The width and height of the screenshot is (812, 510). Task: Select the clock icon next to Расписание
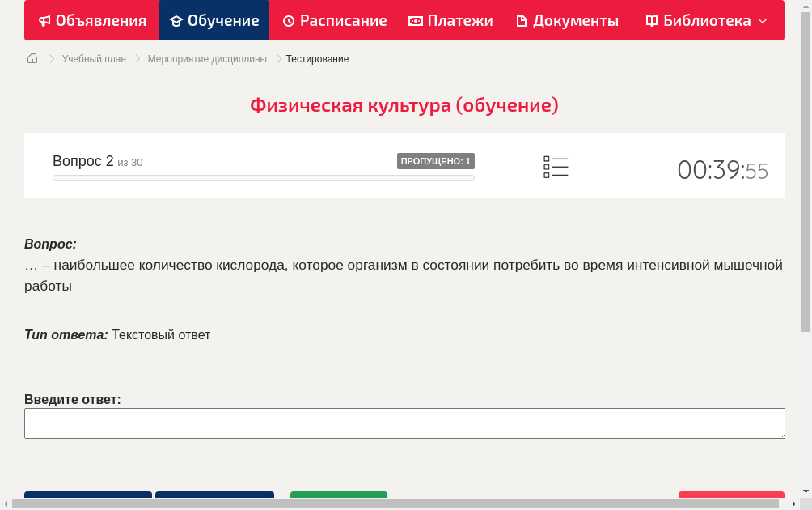287,20
